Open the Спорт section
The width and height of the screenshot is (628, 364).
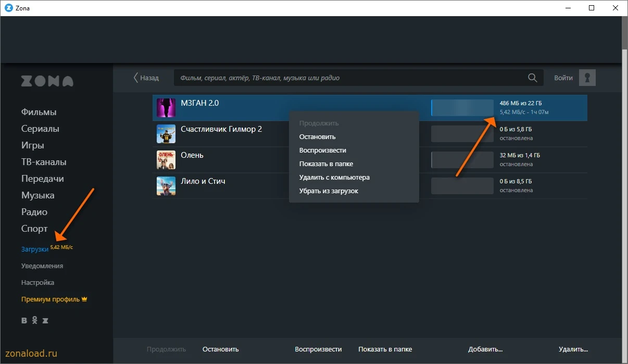coord(34,229)
